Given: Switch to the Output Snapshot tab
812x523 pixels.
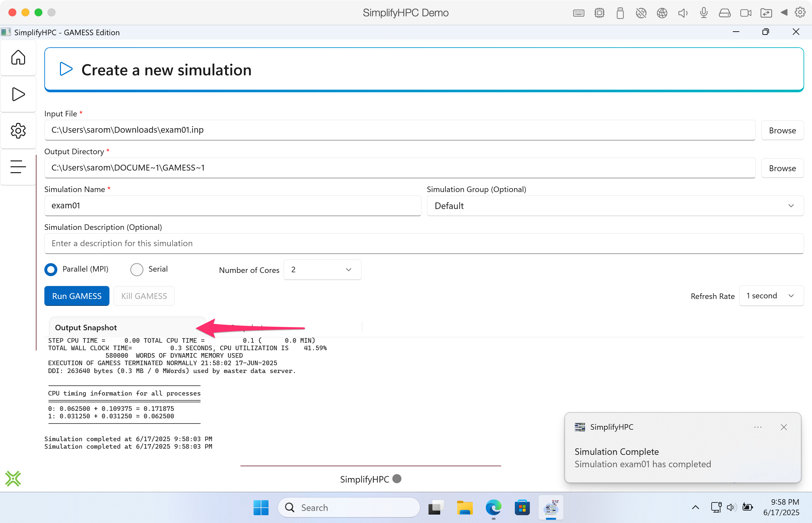Looking at the screenshot, I should (x=86, y=327).
